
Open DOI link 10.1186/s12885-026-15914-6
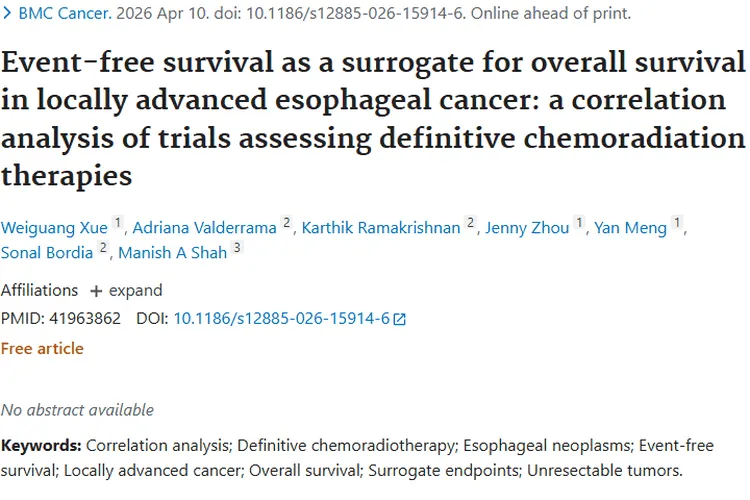(281, 318)
